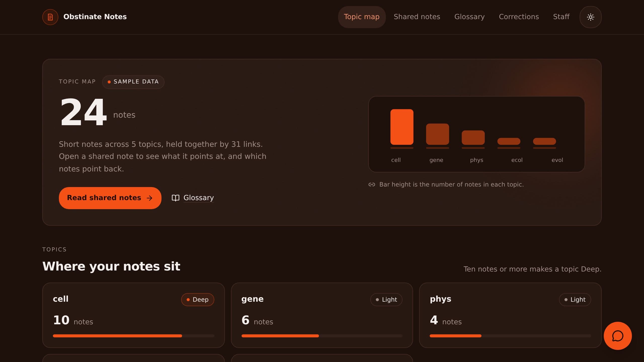The width and height of the screenshot is (644, 362).
Task: Select the evol bar in the chart
Action: pyautogui.click(x=544, y=141)
